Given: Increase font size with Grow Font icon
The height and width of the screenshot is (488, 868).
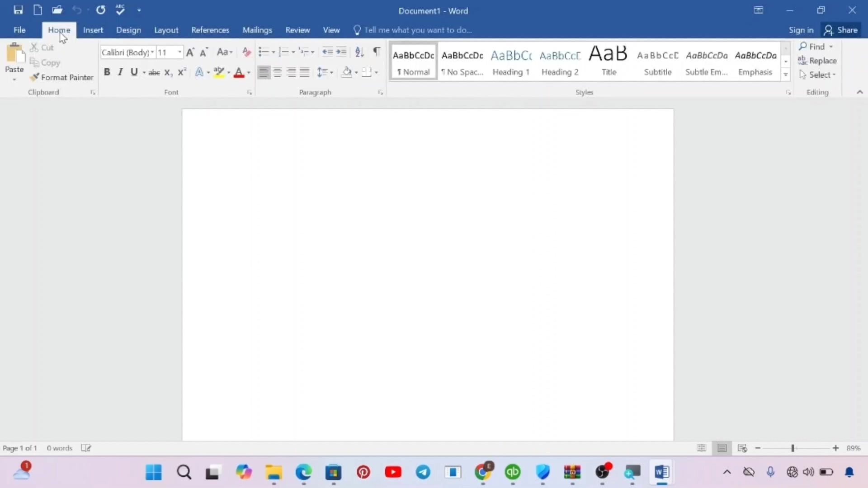Looking at the screenshot, I should tap(190, 52).
